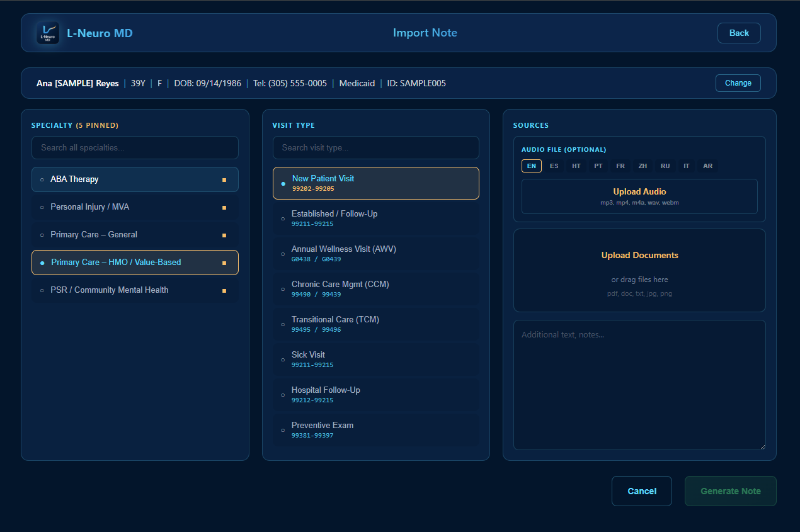This screenshot has height=532, width=800.
Task: Choose the Chronic Care Mgmt (CCM) visit
Action: tap(375, 288)
